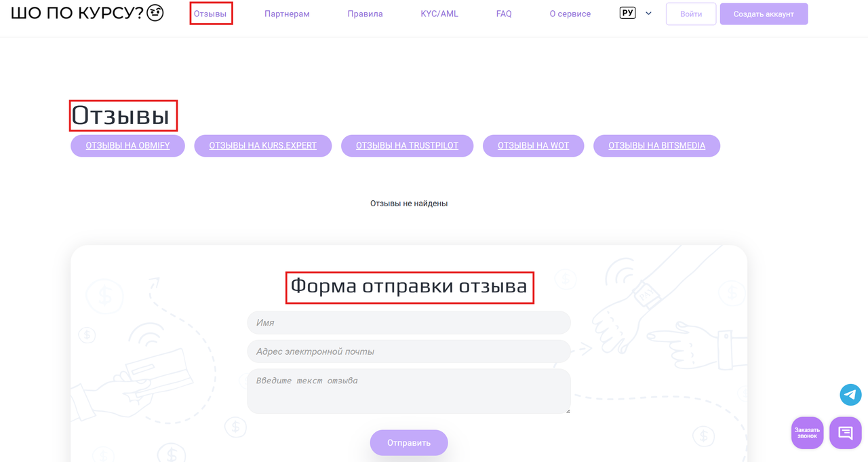Screen dimensions: 868x462
Task: Open ОТЗЫВЫ НА TRUSTPILOT link
Action: (407, 146)
